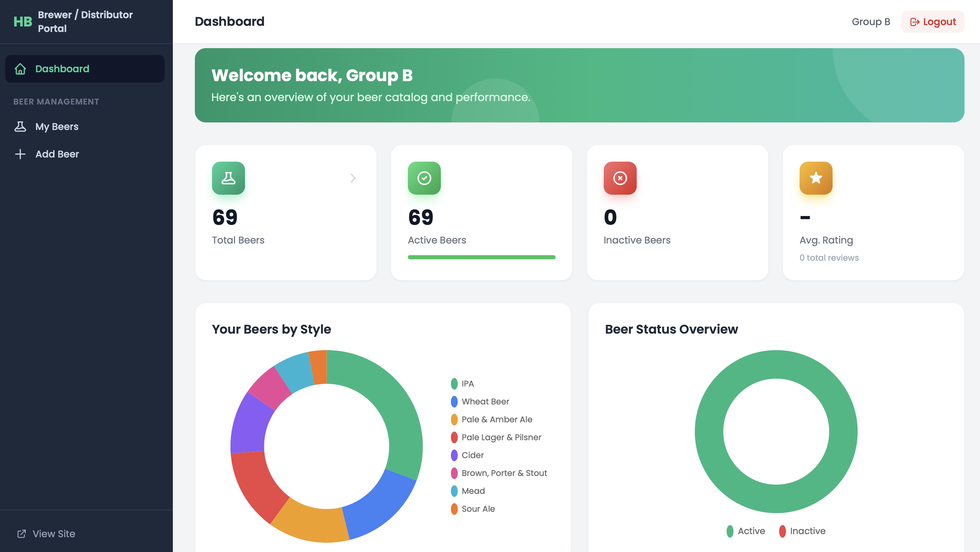980x552 pixels.
Task: Click the red X icon on Inactive Beers card
Action: point(620,178)
